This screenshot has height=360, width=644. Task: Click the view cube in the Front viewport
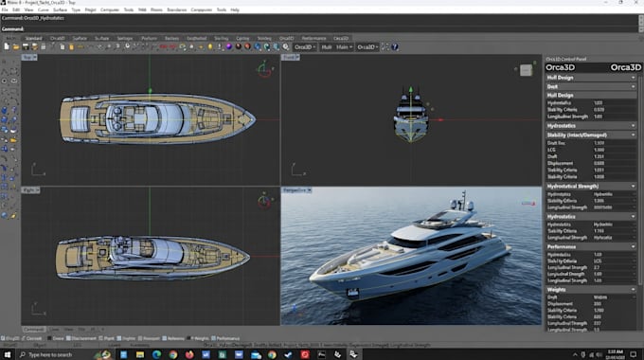526,70
